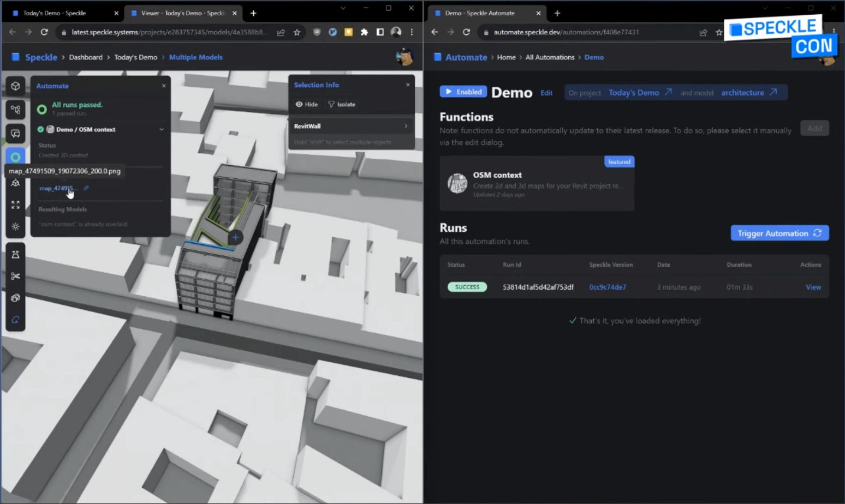Go back in the left browser window
Viewport: 845px width, 504px height.
coord(13,32)
